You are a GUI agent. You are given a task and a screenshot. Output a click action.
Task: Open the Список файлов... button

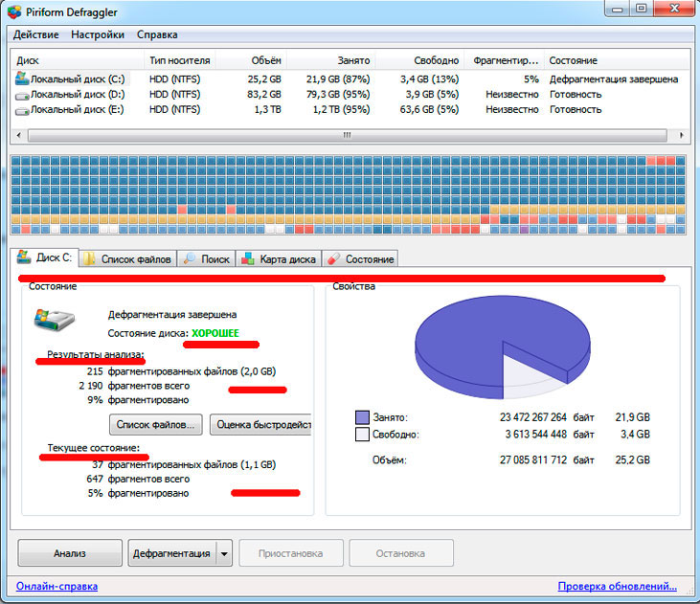click(x=155, y=425)
